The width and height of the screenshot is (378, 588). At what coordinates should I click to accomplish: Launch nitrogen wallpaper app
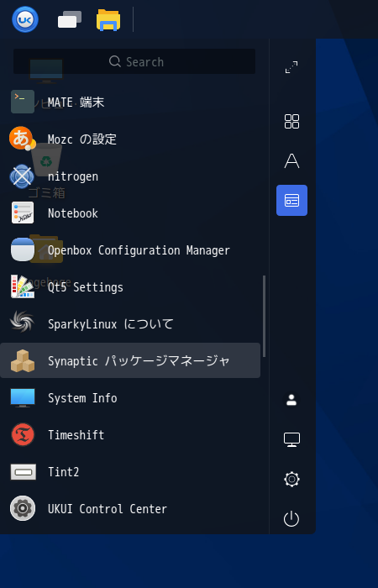[x=130, y=176]
